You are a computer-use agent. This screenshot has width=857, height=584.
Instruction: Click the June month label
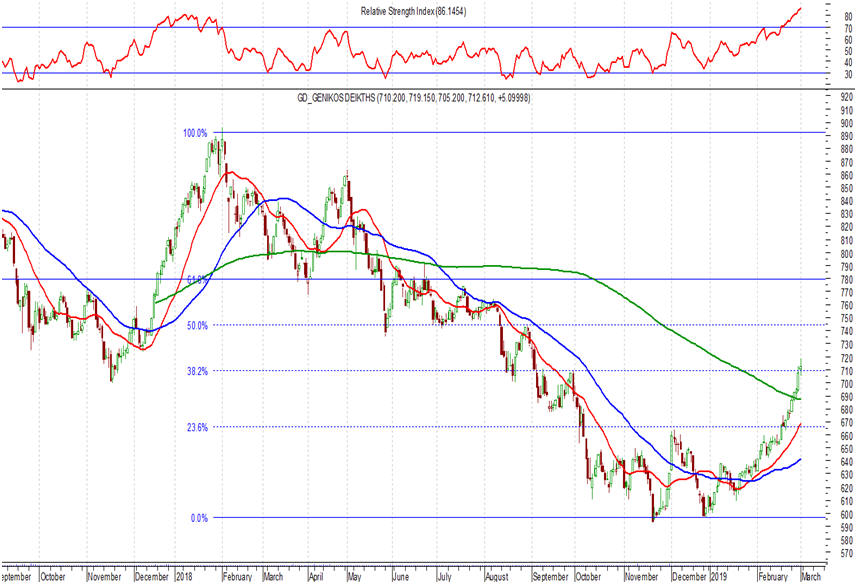[401, 576]
